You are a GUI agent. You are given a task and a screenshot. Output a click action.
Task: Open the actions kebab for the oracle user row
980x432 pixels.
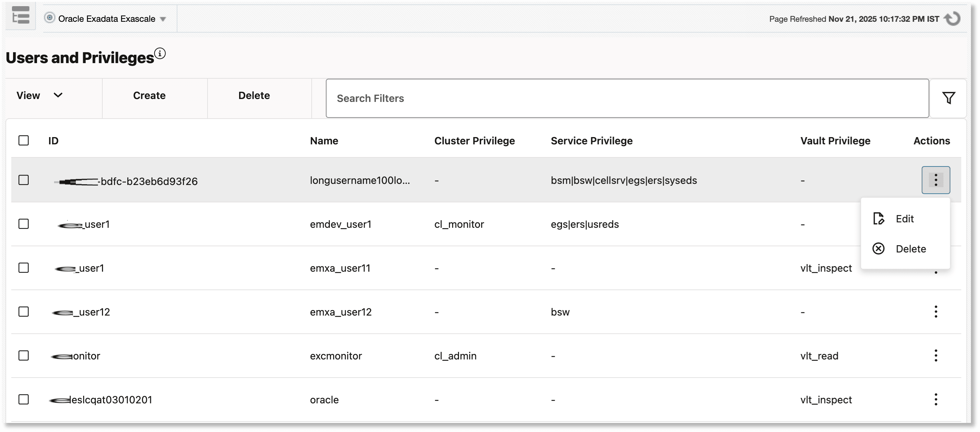[936, 399]
